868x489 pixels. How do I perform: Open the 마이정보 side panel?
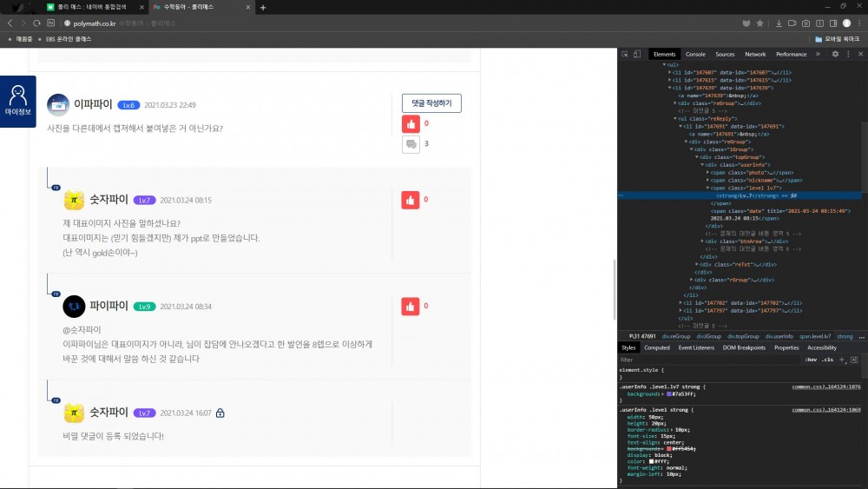click(17, 102)
